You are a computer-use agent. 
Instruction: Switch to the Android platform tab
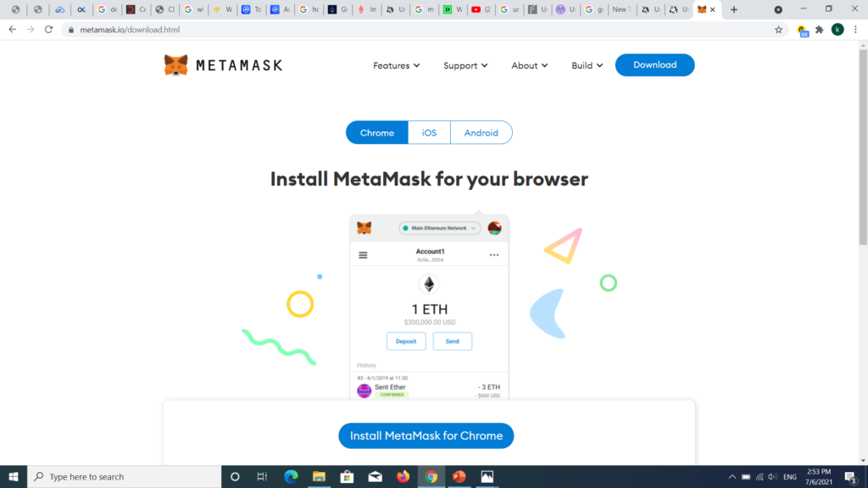pyautogui.click(x=481, y=133)
